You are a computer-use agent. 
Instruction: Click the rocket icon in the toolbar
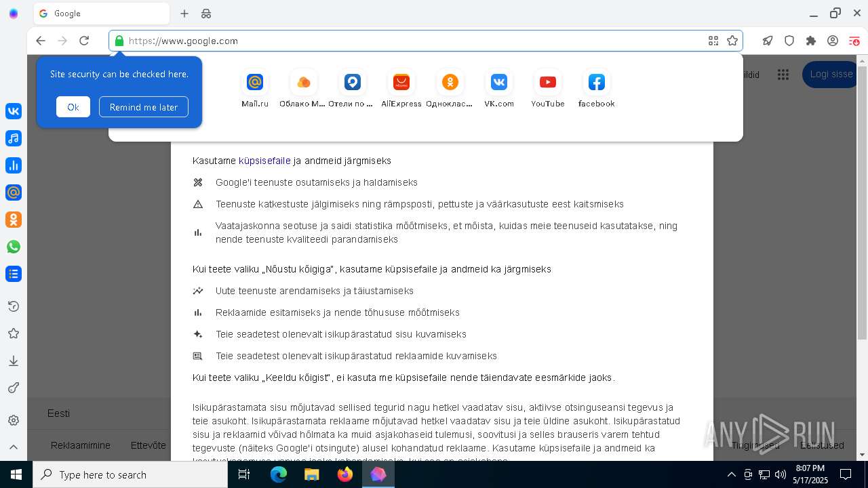tap(768, 41)
